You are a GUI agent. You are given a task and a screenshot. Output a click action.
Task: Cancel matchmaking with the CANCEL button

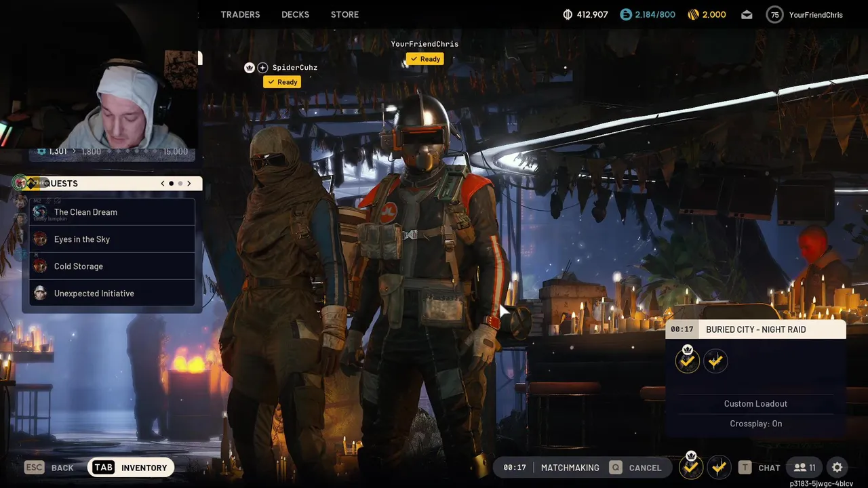tap(645, 468)
